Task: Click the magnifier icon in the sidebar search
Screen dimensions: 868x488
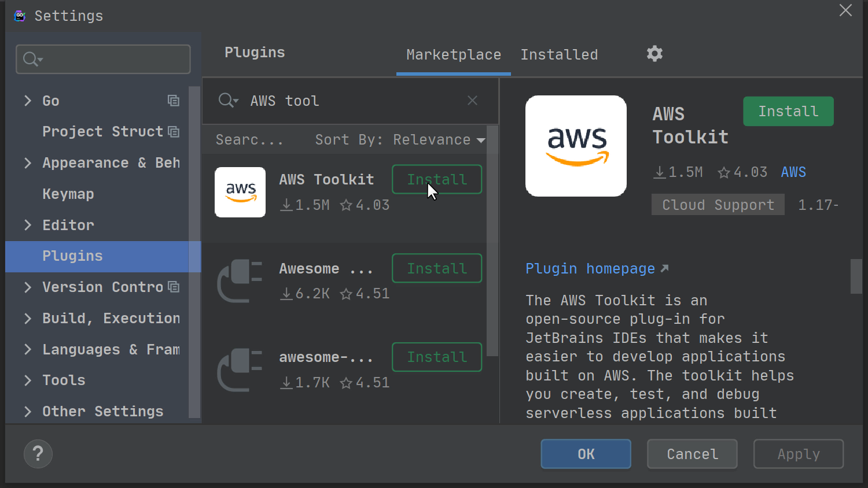Action: coord(30,59)
